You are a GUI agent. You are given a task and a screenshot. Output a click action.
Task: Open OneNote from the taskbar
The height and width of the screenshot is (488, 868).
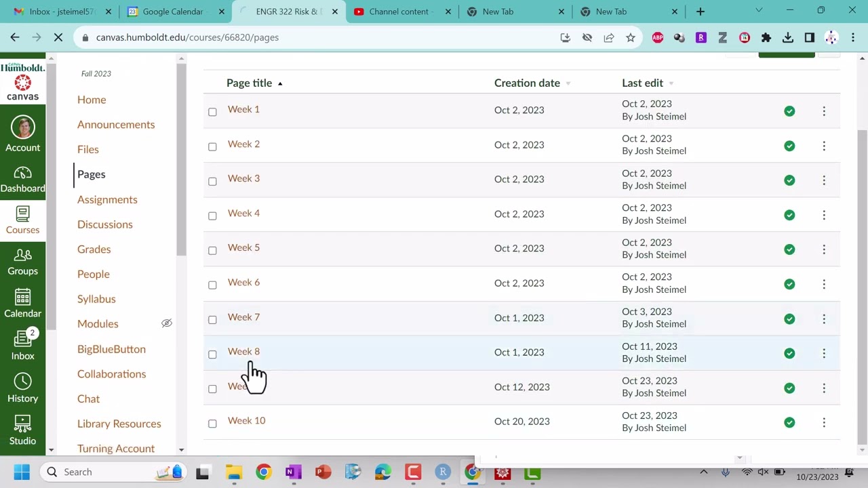294,472
